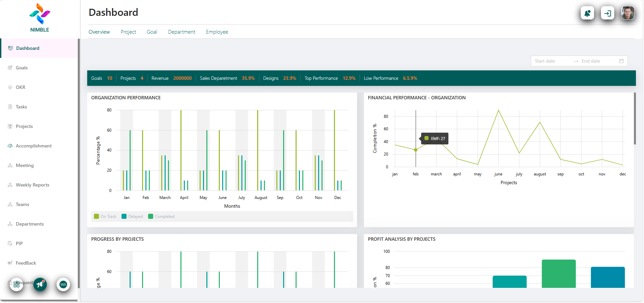The width and height of the screenshot is (644, 303).
Task: Open Weekly Reports in the sidebar
Action: pos(32,185)
